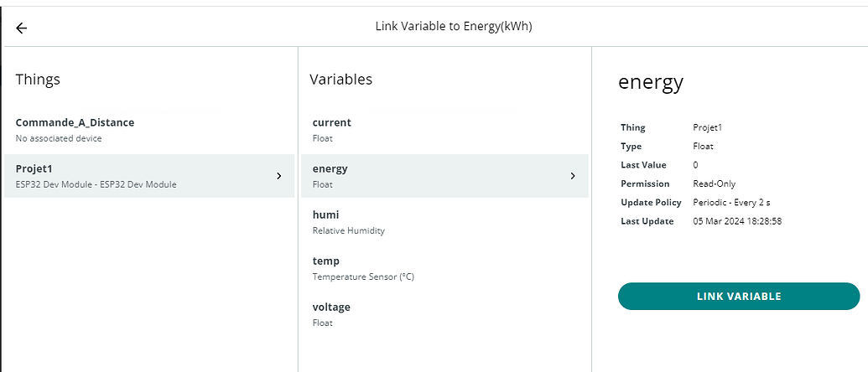Go back using the left arrow icon
The image size is (868, 372).
point(22,28)
